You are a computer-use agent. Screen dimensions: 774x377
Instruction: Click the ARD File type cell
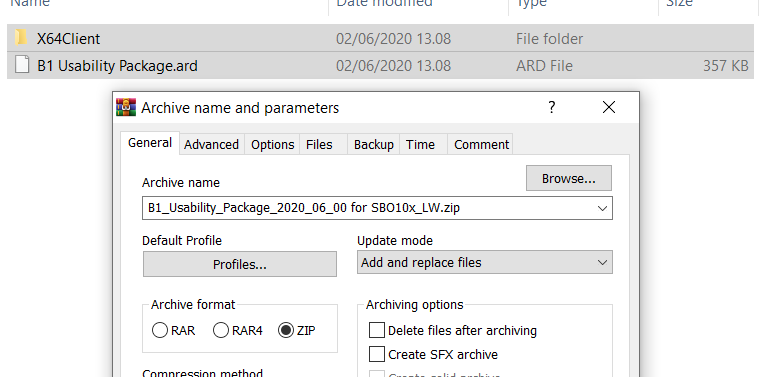tap(544, 66)
